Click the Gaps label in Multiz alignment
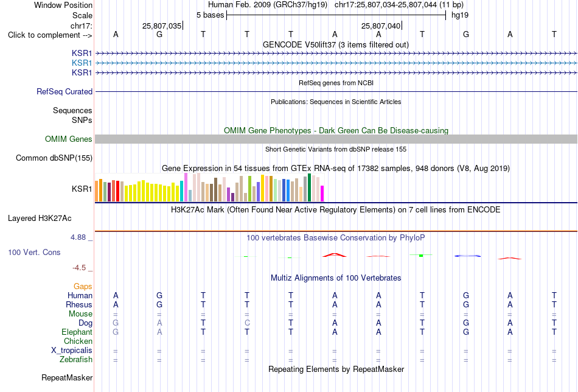Viewport: 578px width, 392px height. [x=83, y=287]
